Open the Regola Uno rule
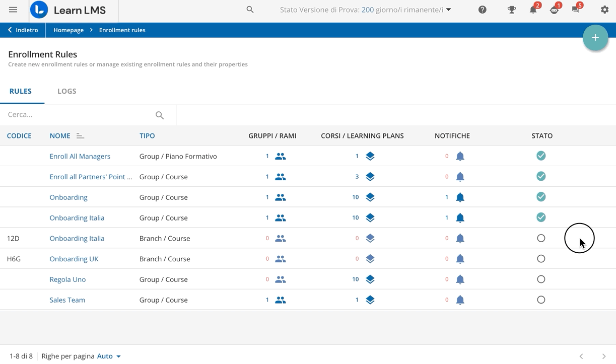This screenshot has width=616, height=364. pos(67,279)
